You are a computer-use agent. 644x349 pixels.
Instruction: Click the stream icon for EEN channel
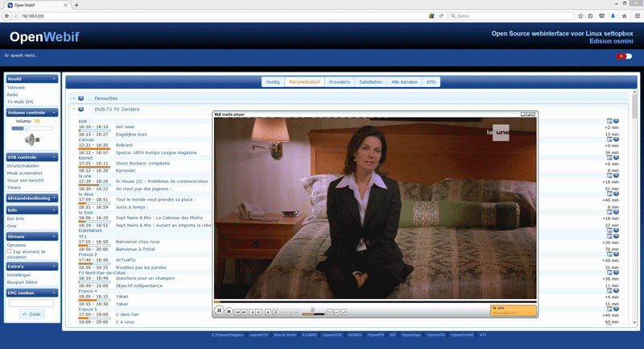(616, 121)
